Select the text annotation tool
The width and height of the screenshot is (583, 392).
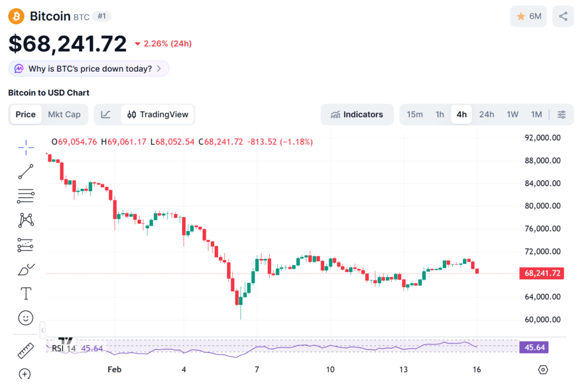[26, 294]
